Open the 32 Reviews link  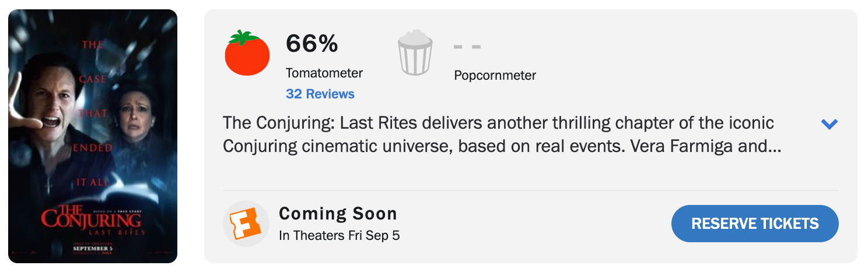pyautogui.click(x=320, y=94)
